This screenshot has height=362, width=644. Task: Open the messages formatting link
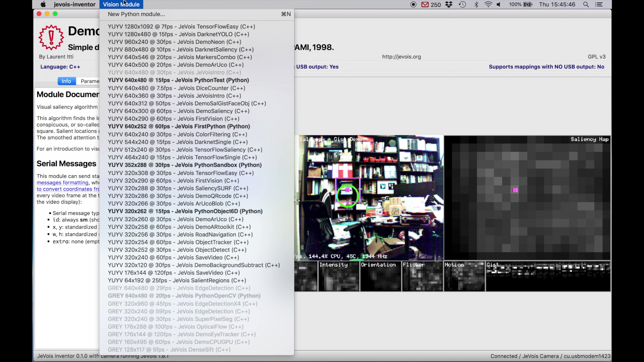pos(62,183)
